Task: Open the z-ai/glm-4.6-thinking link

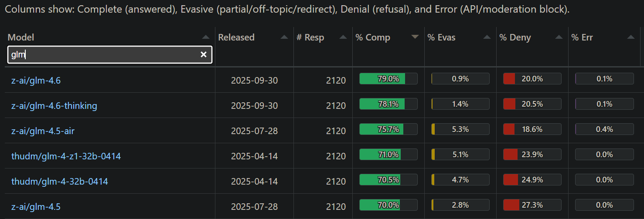Action: (x=54, y=105)
